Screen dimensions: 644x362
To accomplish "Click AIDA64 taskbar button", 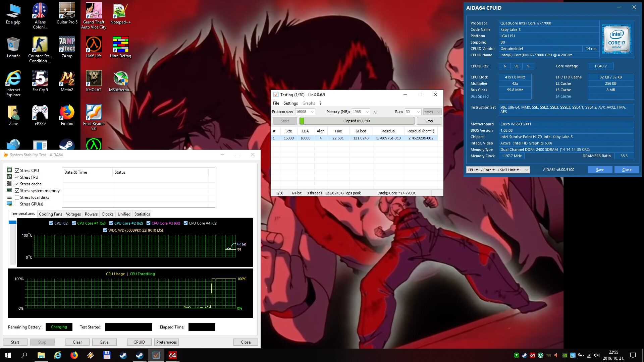I will tap(172, 355).
